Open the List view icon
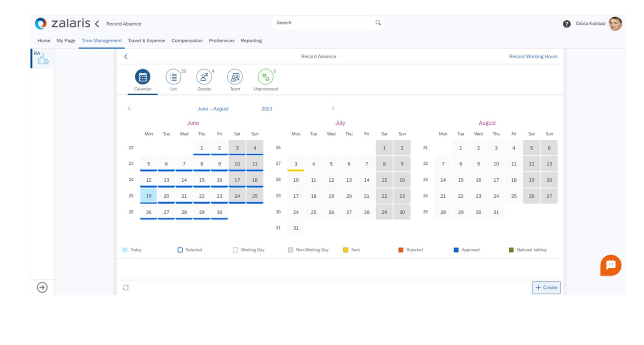The height and width of the screenshot is (345, 644). (173, 77)
